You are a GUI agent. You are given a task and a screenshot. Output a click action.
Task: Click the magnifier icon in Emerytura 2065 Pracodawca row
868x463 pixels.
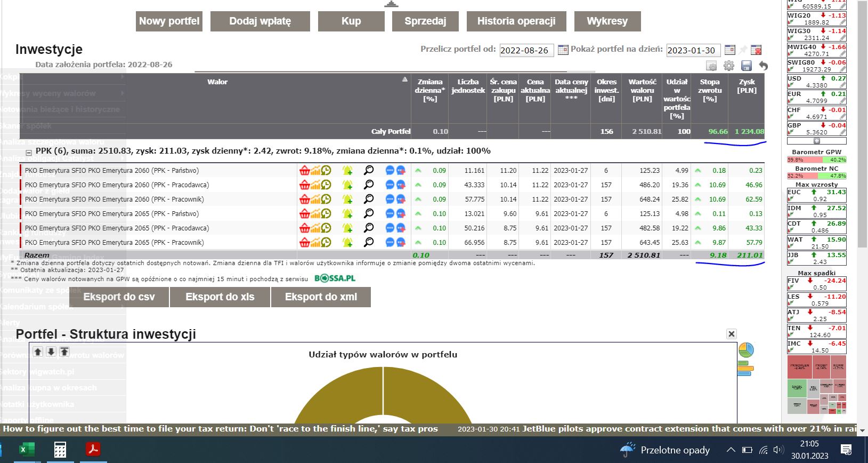click(x=369, y=228)
